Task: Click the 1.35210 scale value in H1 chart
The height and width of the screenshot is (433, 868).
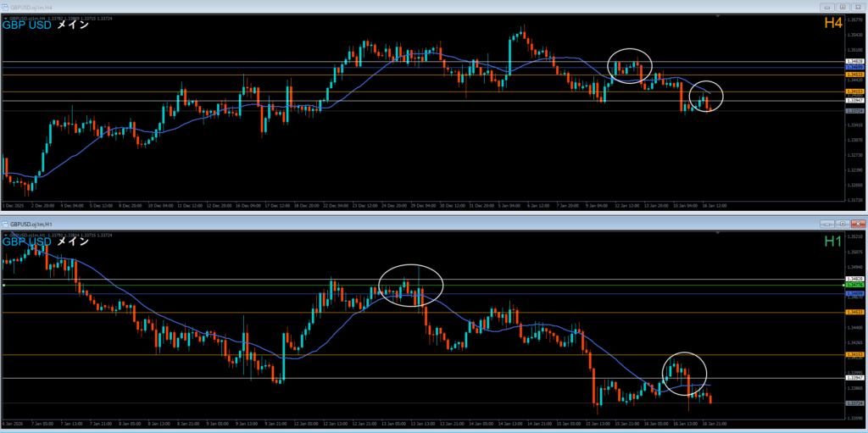Action: (x=854, y=236)
